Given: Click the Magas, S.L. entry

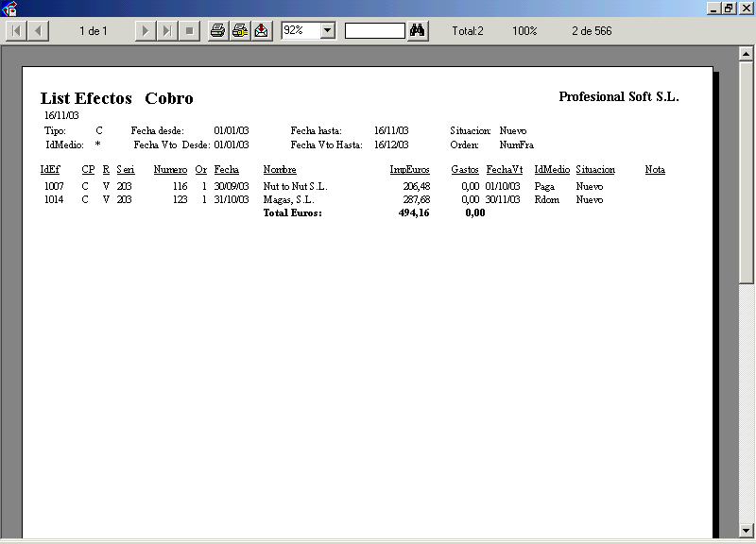Looking at the screenshot, I should [x=288, y=200].
